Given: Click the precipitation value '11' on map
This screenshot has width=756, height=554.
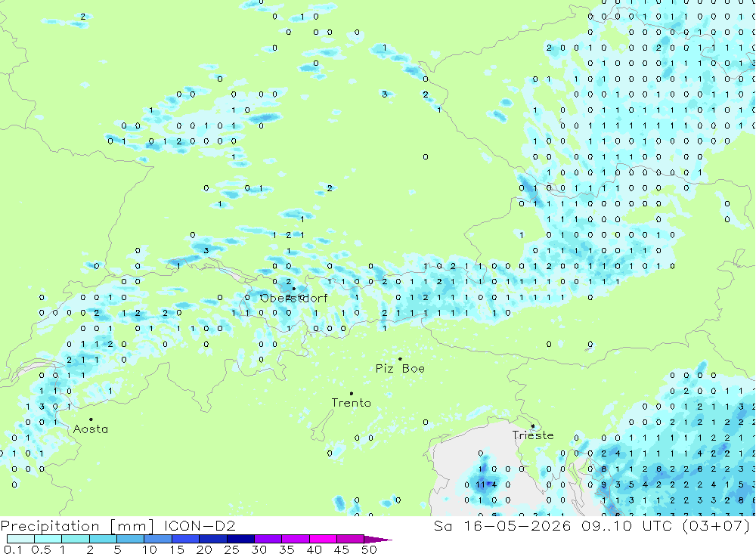Looking at the screenshot, I should pos(481,484).
